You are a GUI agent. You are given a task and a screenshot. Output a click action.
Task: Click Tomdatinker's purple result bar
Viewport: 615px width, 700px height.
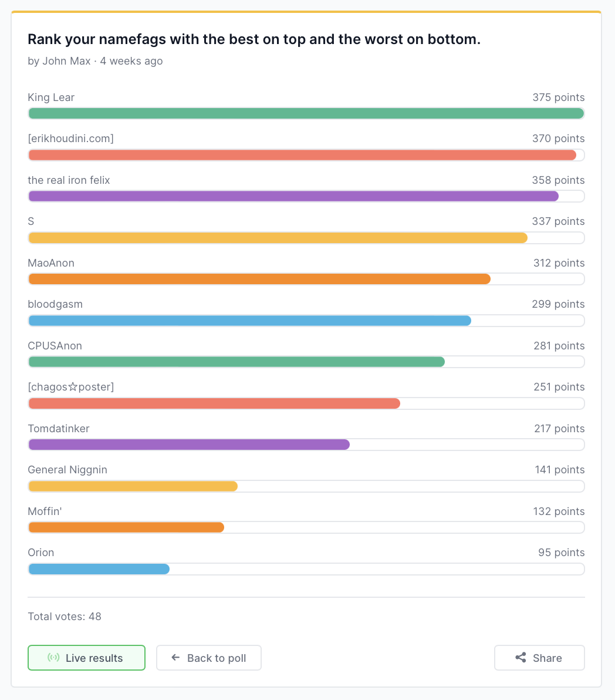coord(189,445)
